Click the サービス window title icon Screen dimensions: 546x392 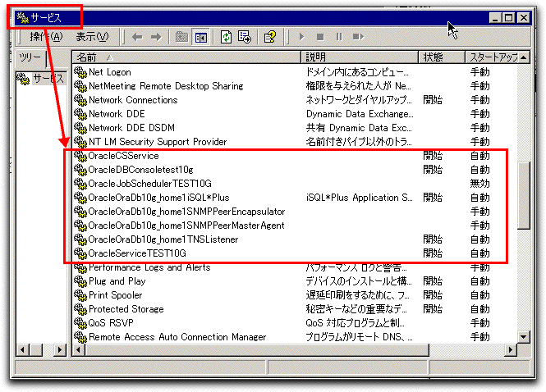22,17
